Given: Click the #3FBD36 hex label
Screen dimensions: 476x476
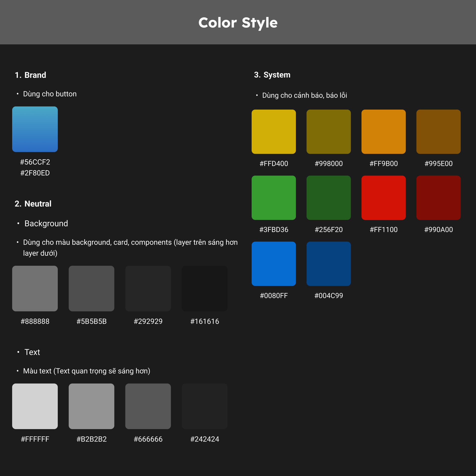Looking at the screenshot, I should click(x=274, y=230).
